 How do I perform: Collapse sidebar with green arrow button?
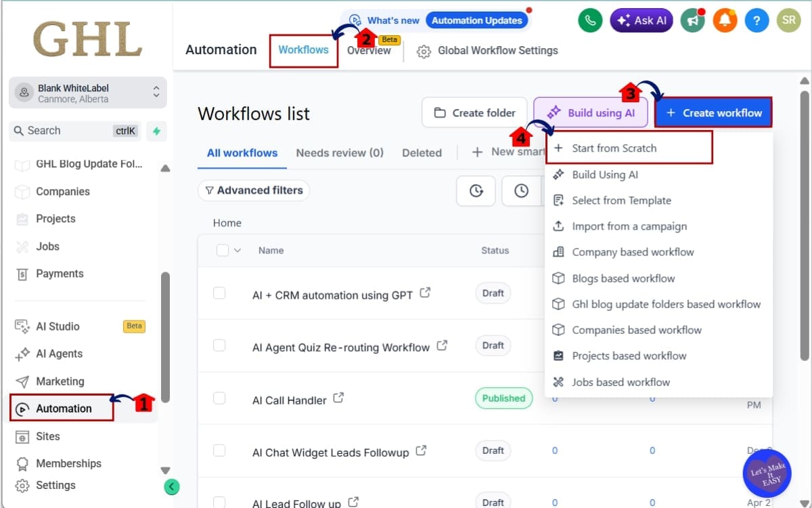click(x=172, y=486)
